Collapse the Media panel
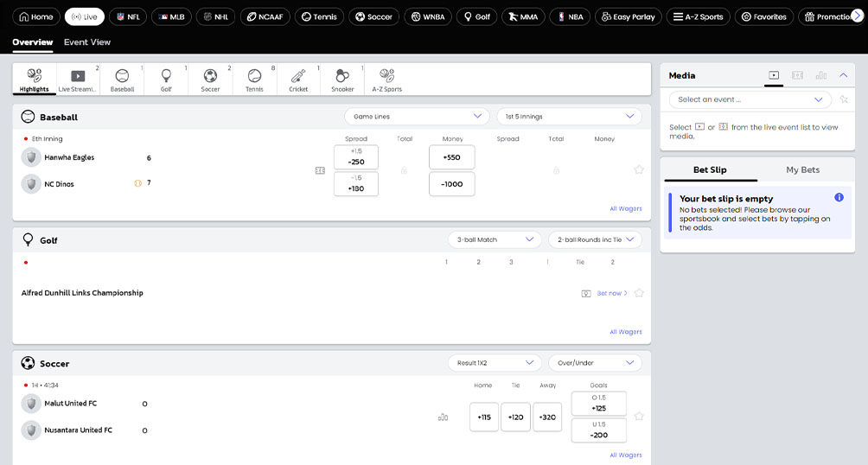Viewport: 868px width, 465px height. (843, 75)
